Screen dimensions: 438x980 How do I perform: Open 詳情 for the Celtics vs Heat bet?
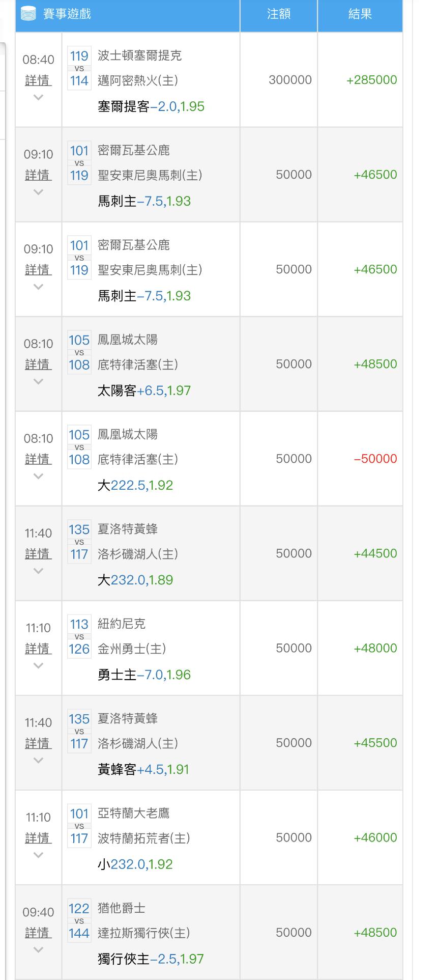tap(38, 80)
